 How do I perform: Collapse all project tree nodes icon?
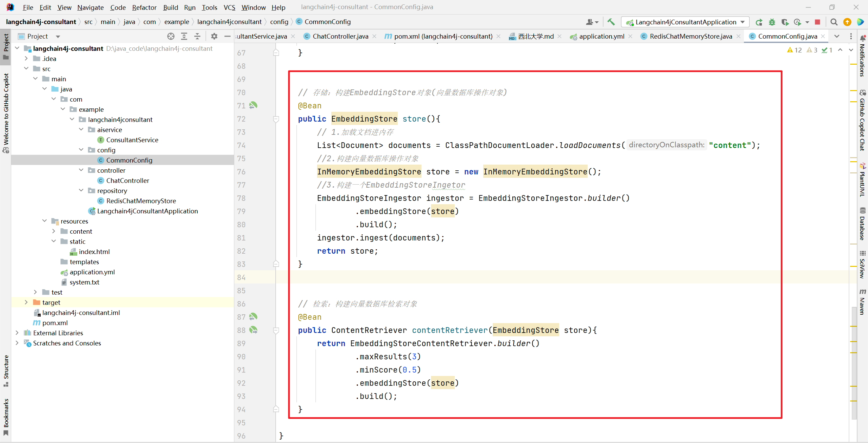point(197,36)
